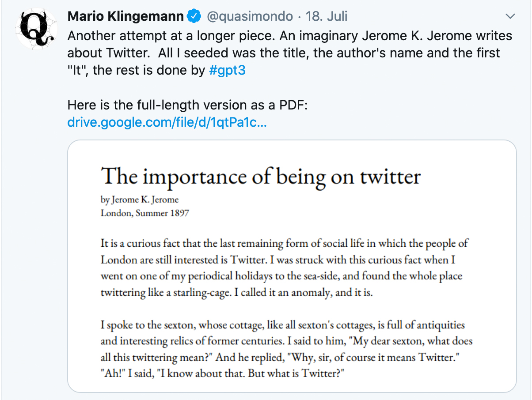Expand the tweet options chevron
The image size is (532, 400).
510,16
